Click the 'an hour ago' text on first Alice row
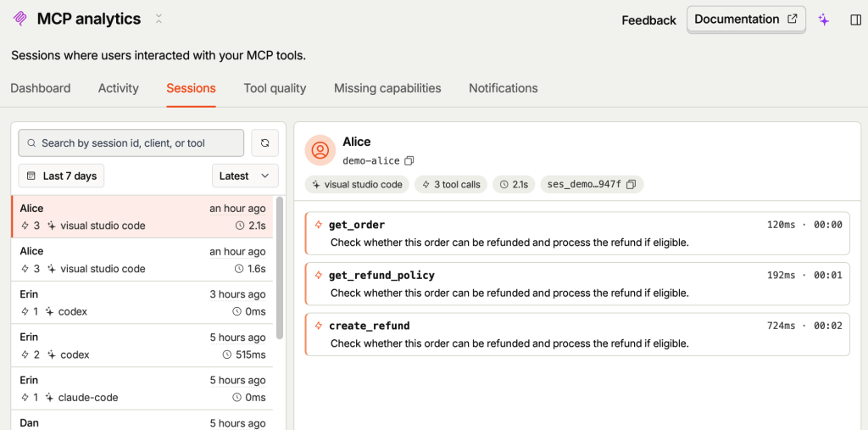This screenshot has width=868, height=430. tap(237, 209)
